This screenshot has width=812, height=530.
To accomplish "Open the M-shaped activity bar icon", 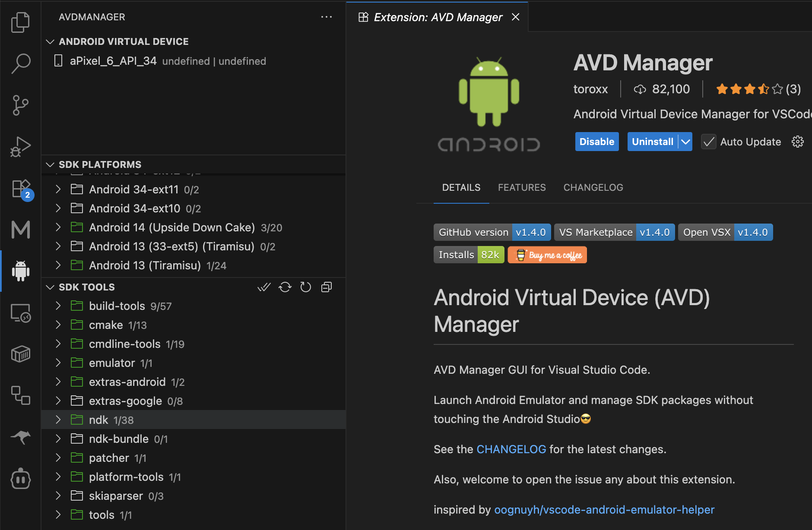I will 20,230.
